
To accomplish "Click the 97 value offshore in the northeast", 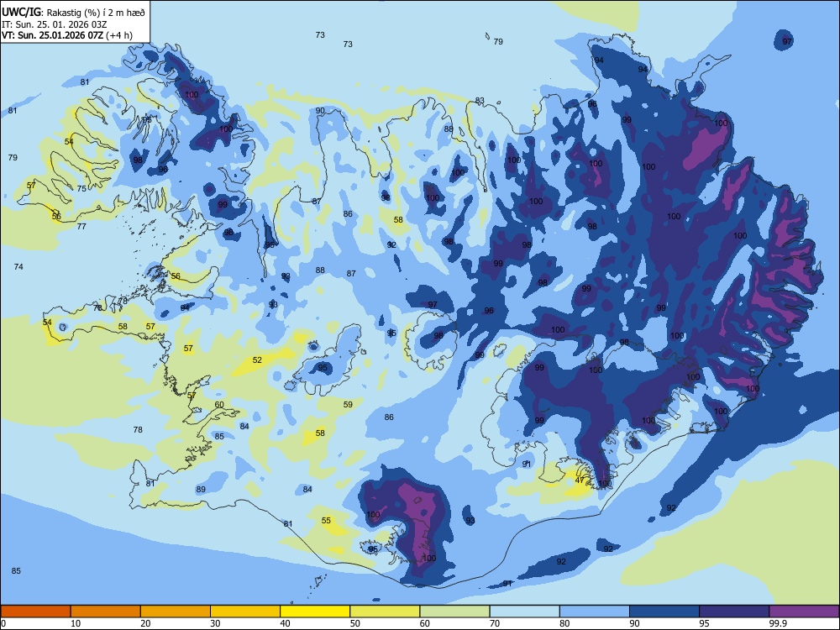I will 787,41.
